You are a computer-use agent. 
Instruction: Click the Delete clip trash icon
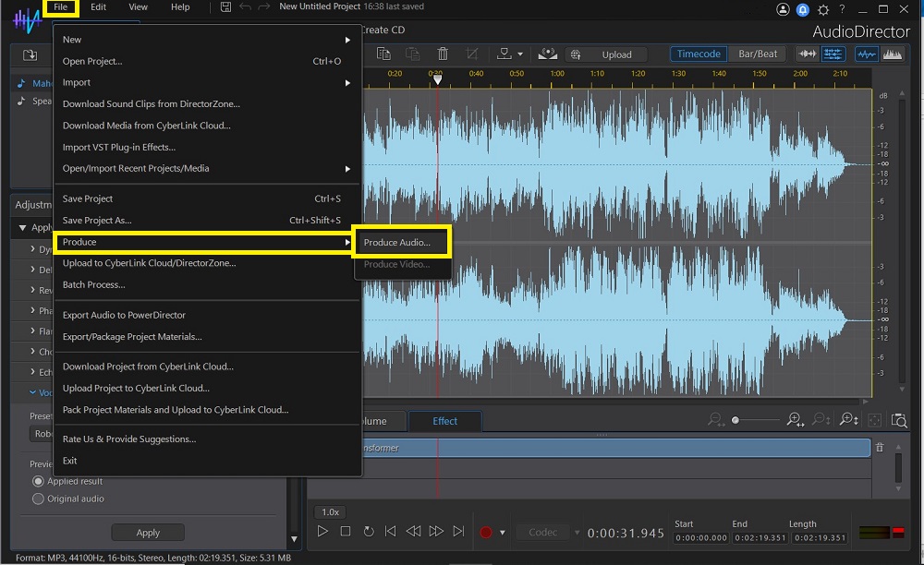(x=443, y=54)
